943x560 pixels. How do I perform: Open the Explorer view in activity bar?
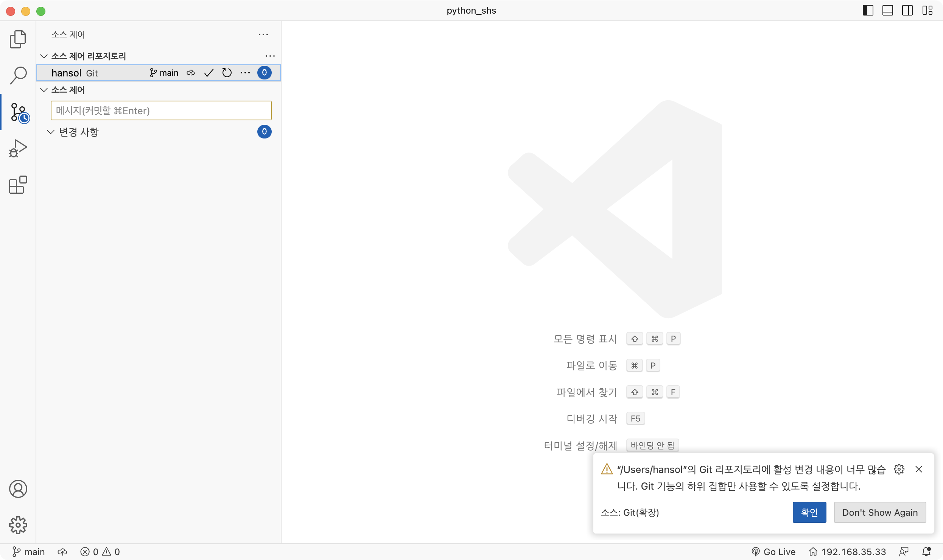click(x=18, y=39)
